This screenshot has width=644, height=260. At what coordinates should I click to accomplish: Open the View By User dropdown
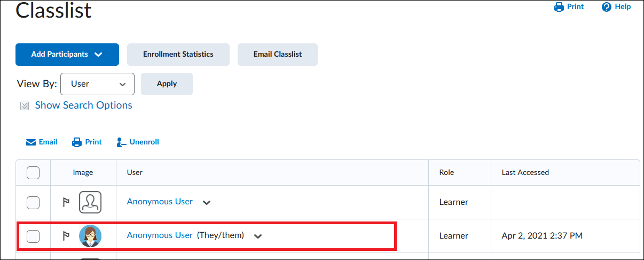[x=98, y=84]
